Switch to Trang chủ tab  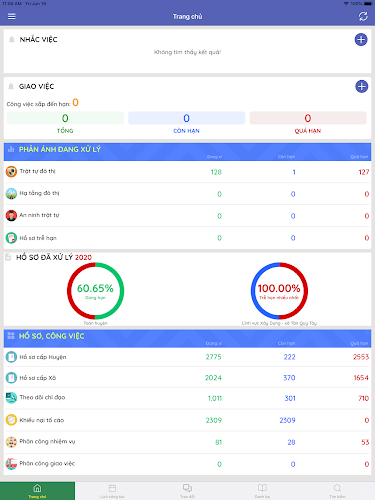(x=37, y=491)
